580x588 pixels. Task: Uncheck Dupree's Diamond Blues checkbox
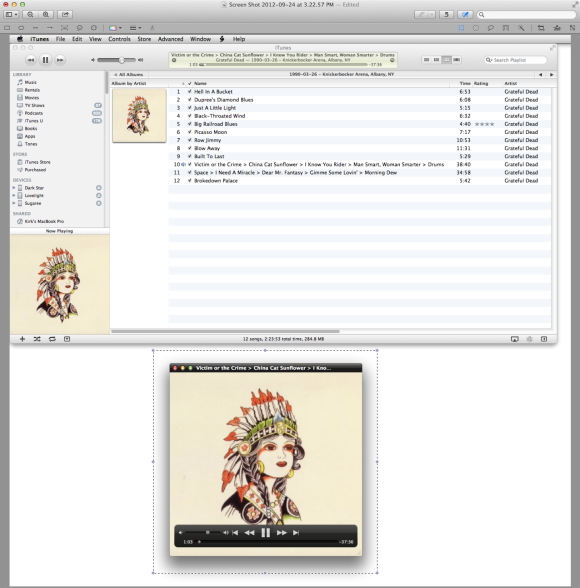click(x=190, y=100)
